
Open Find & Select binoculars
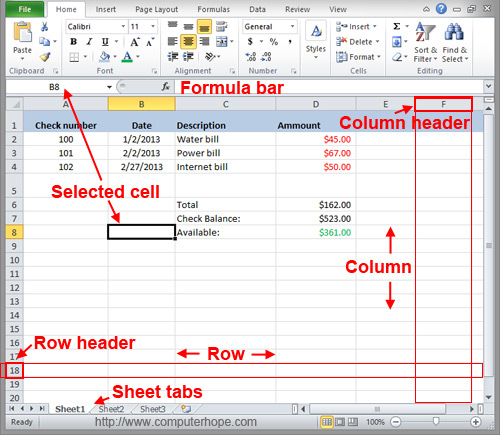click(455, 42)
